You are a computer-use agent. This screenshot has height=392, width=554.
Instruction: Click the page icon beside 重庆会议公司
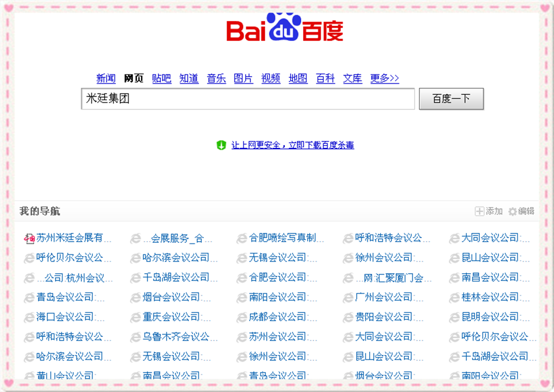pos(135,318)
